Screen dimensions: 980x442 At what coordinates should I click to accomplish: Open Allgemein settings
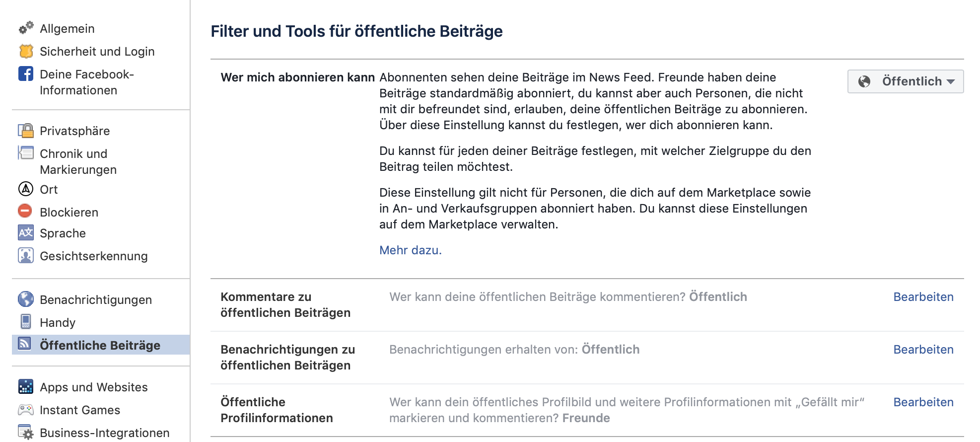coord(67,29)
